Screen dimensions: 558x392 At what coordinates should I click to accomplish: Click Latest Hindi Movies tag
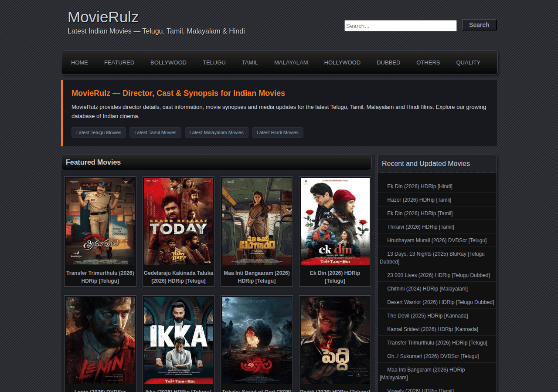tap(278, 132)
